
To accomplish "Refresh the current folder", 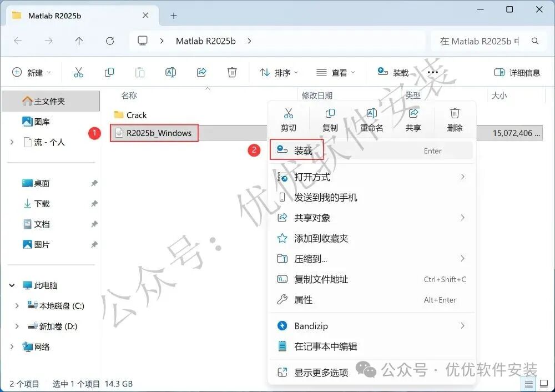I will pos(110,41).
